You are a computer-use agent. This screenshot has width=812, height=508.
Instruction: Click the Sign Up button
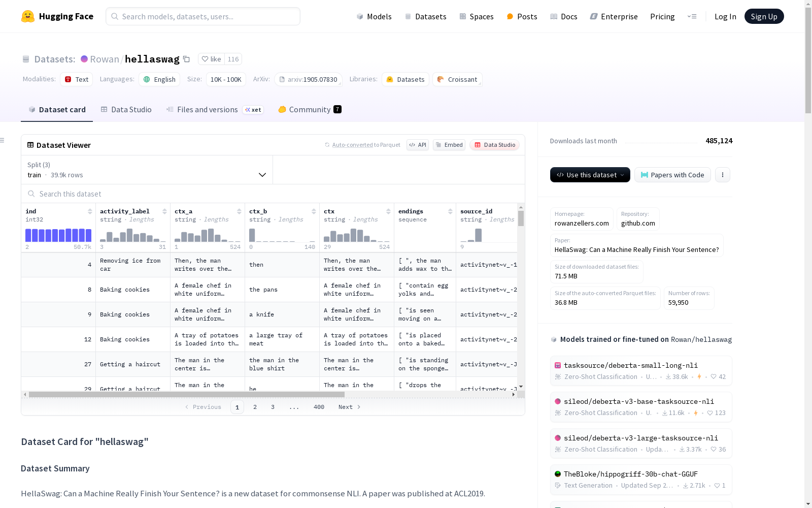(764, 16)
